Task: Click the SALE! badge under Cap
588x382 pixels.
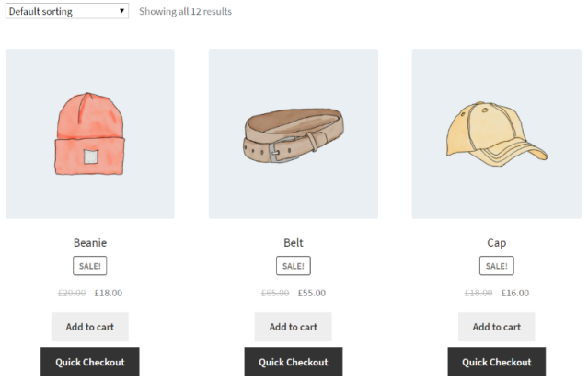Action: [x=496, y=266]
